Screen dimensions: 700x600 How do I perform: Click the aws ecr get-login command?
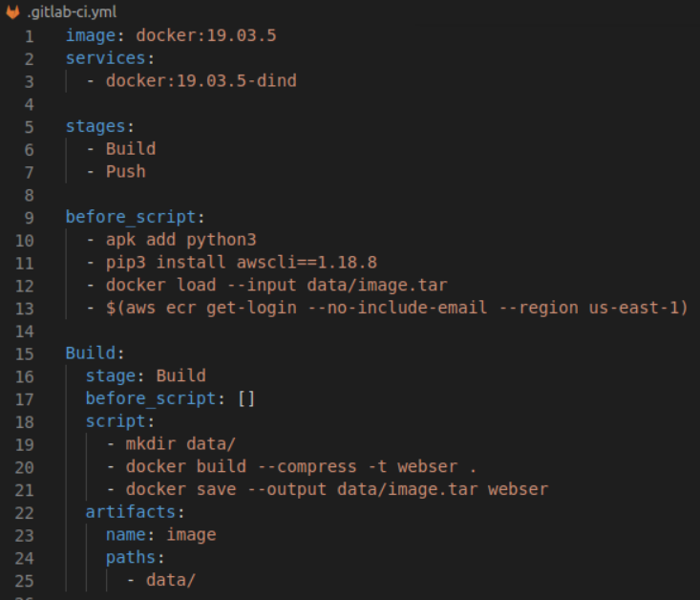coord(397,309)
